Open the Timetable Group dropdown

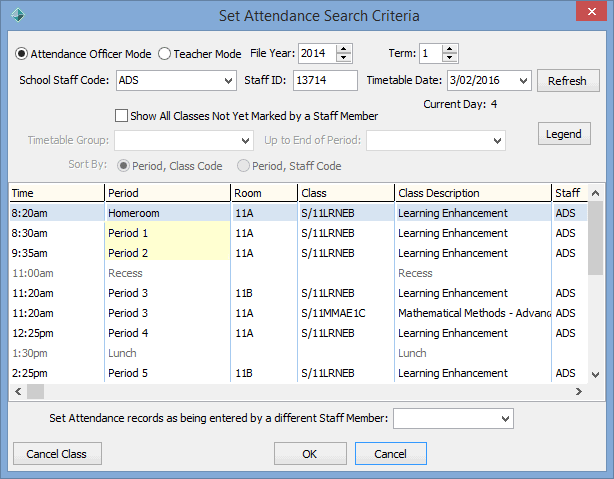246,141
